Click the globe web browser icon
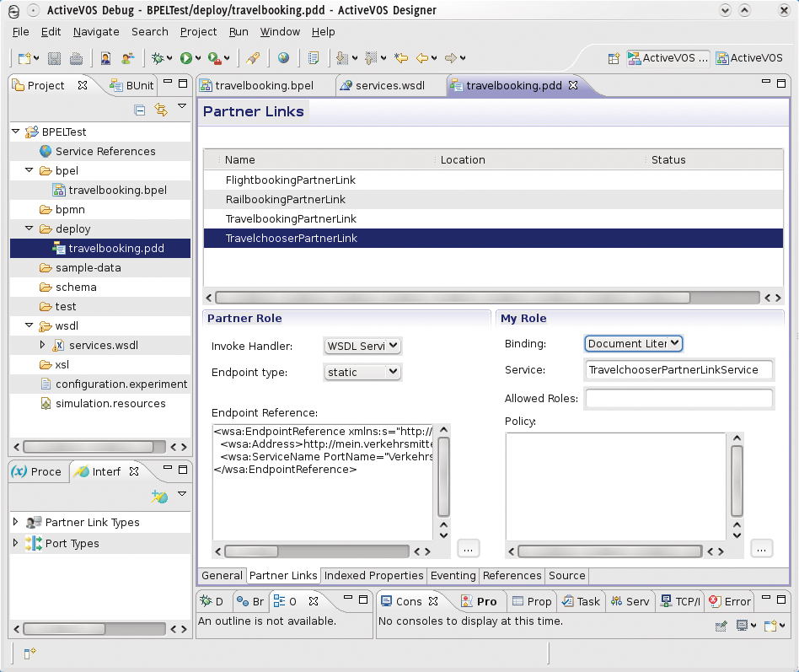The width and height of the screenshot is (799, 672). pyautogui.click(x=284, y=58)
